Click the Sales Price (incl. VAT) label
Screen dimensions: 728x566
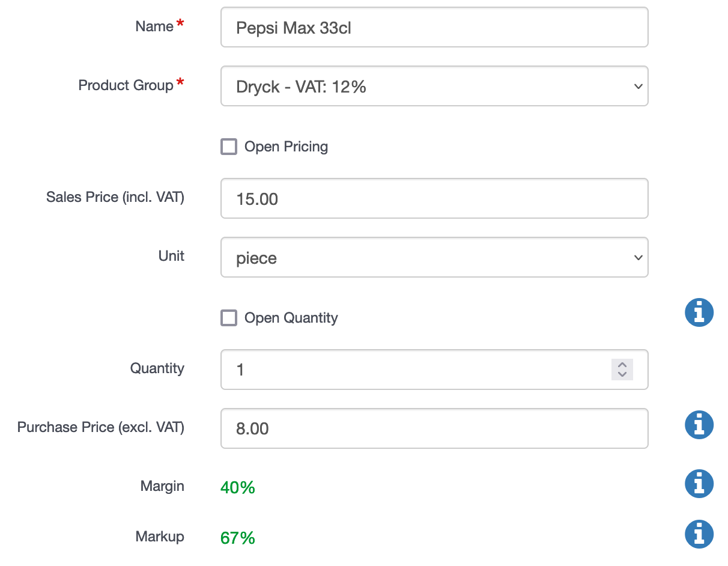115,197
